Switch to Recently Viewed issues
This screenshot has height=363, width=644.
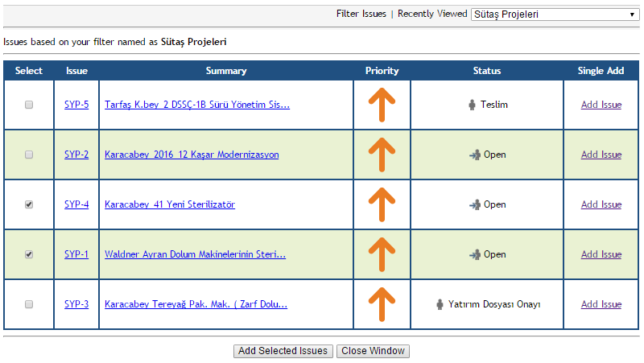pyautogui.click(x=432, y=14)
